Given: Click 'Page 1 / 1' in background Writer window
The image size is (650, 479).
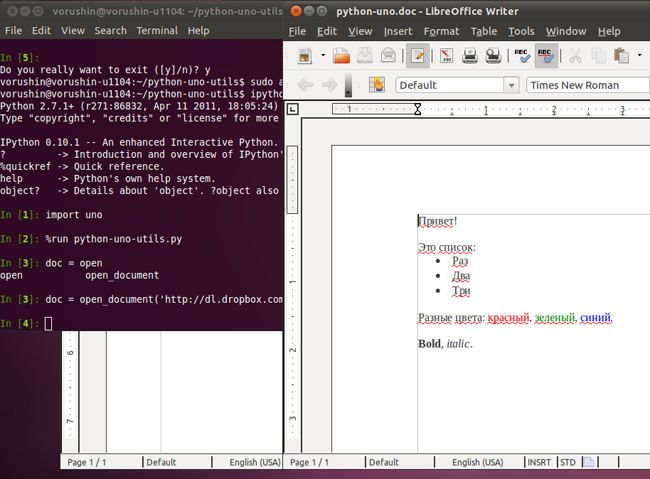Looking at the screenshot, I should pos(87,462).
